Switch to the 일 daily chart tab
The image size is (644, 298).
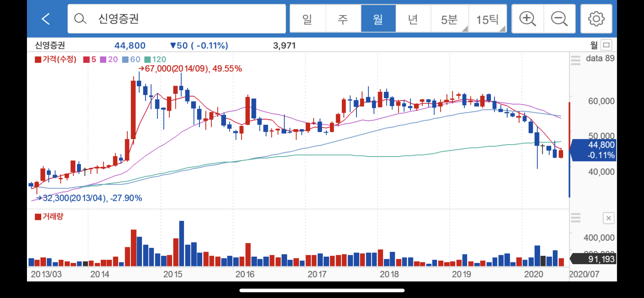pyautogui.click(x=308, y=19)
